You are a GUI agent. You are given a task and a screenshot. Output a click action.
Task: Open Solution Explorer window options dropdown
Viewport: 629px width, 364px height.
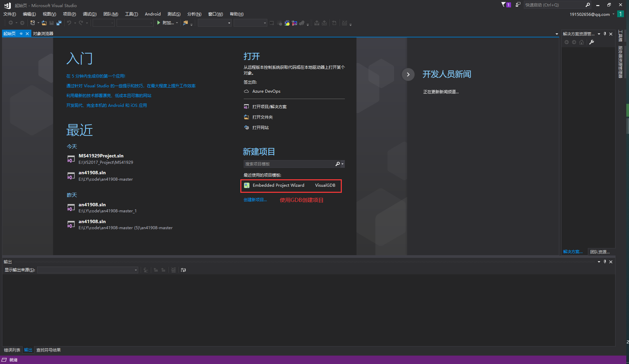599,34
